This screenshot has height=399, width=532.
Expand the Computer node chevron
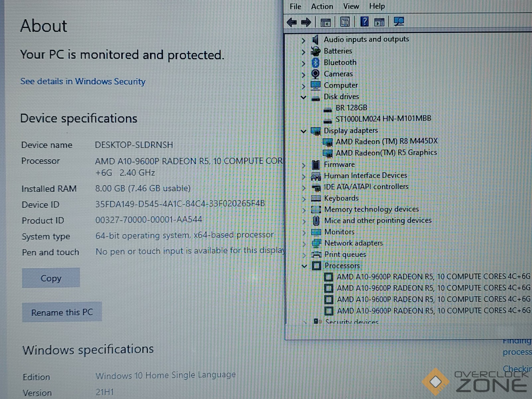click(x=303, y=86)
